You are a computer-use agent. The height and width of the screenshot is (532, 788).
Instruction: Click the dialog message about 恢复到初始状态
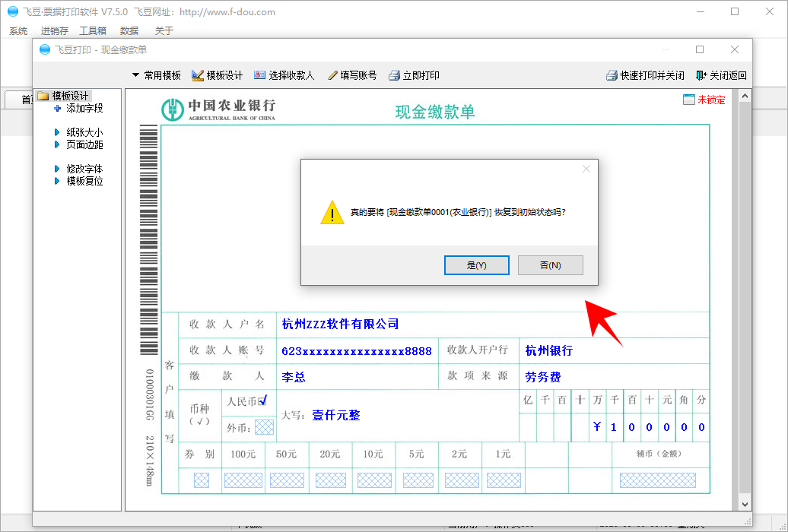459,213
